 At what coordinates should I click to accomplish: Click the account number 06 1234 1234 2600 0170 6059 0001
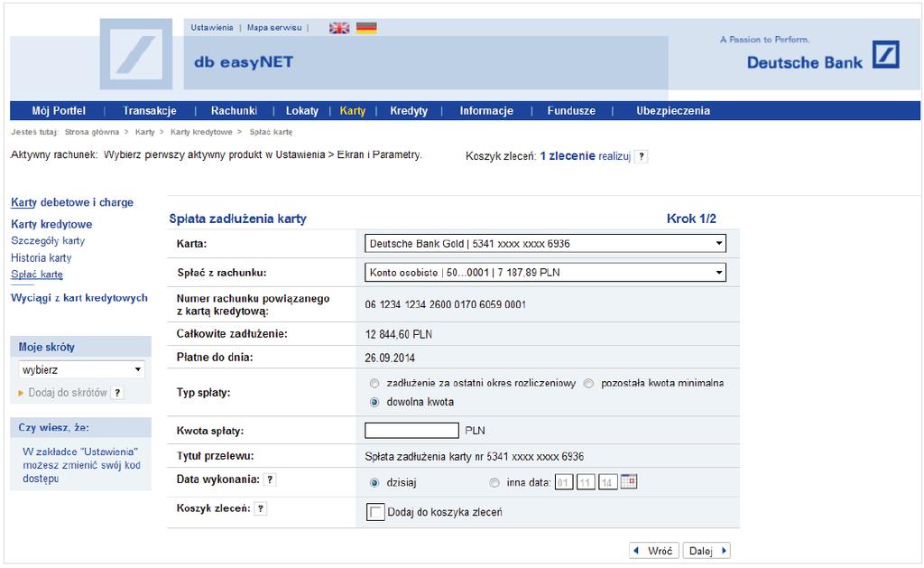pos(445,304)
